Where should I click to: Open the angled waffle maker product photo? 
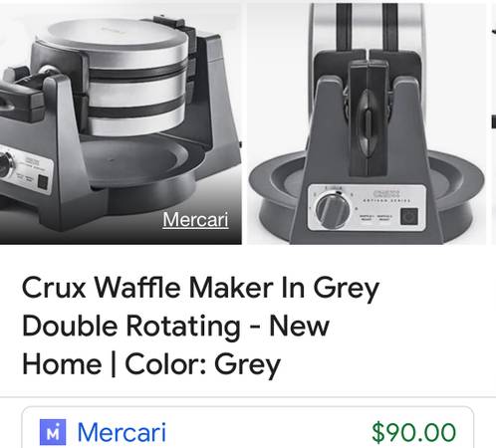pos(121,123)
